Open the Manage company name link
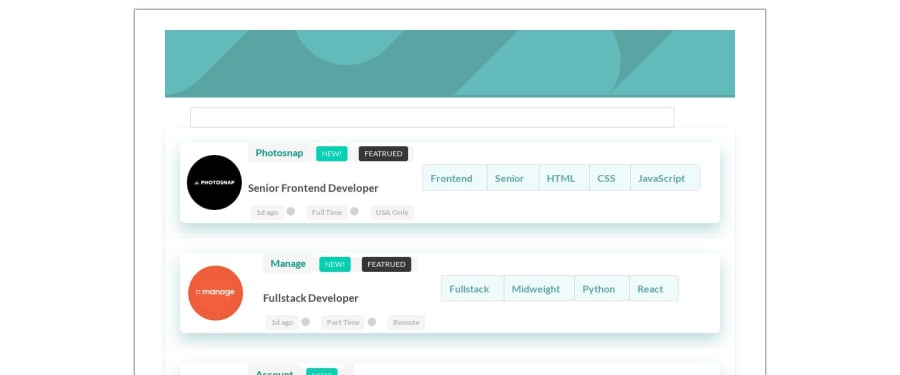Viewport: 900px width, 375px height. (x=288, y=264)
